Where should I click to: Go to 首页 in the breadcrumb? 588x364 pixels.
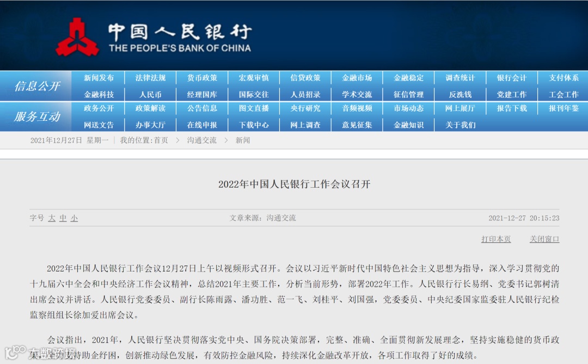pos(161,140)
